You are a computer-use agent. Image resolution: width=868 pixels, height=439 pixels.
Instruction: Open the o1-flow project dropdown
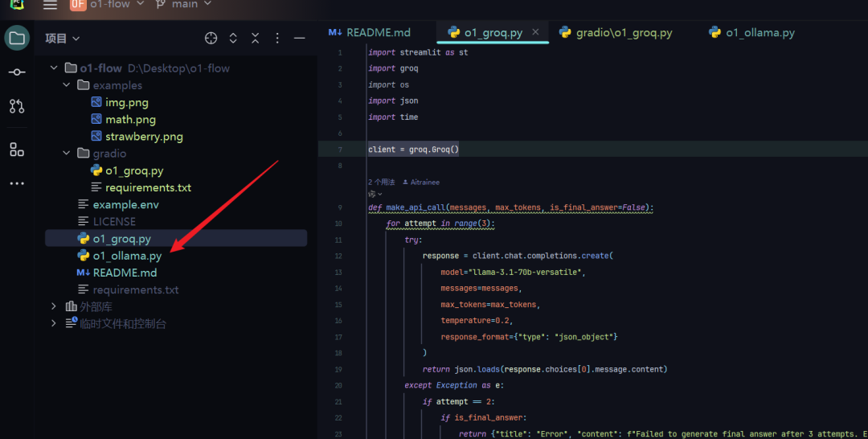108,5
